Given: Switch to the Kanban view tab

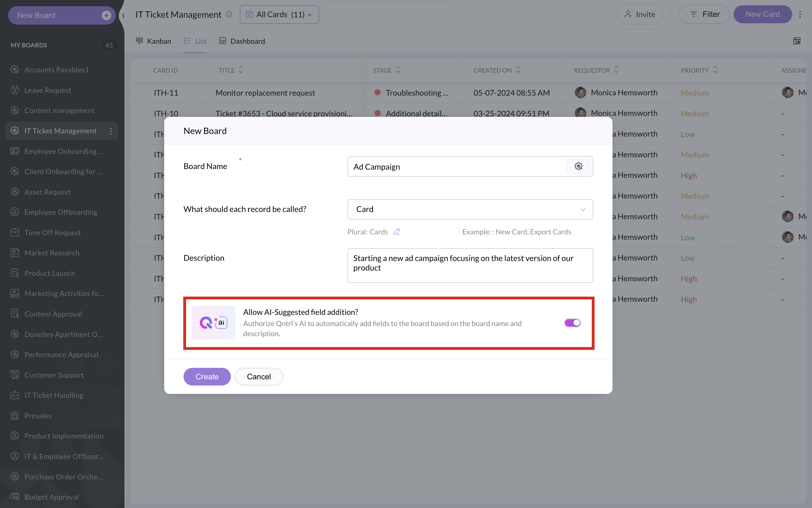Looking at the screenshot, I should pos(154,41).
